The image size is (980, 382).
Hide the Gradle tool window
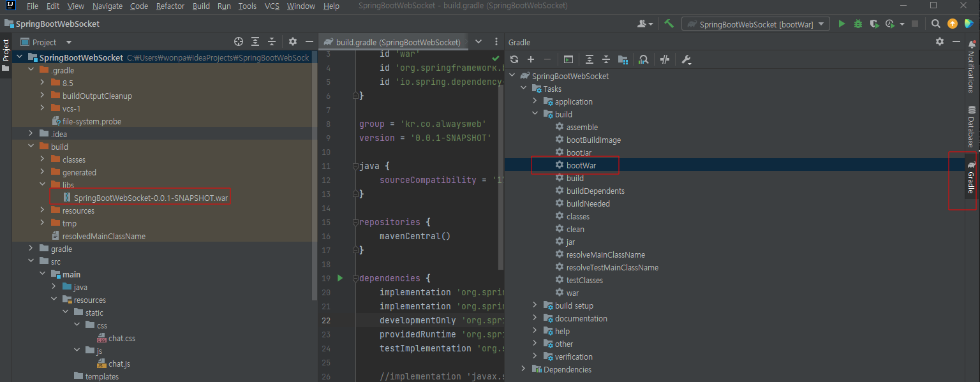coord(956,41)
